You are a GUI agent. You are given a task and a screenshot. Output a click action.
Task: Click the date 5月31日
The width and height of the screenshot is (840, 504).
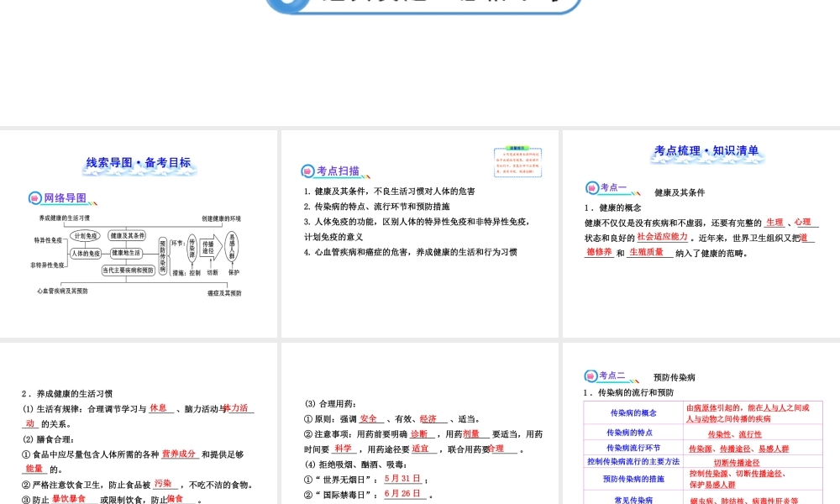pyautogui.click(x=402, y=478)
